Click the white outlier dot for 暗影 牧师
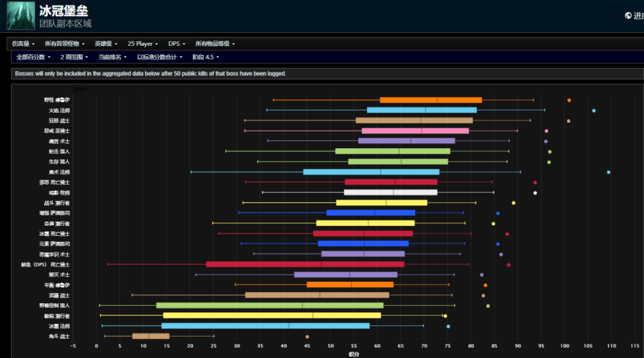The width and height of the screenshot is (644, 358). 535,193
